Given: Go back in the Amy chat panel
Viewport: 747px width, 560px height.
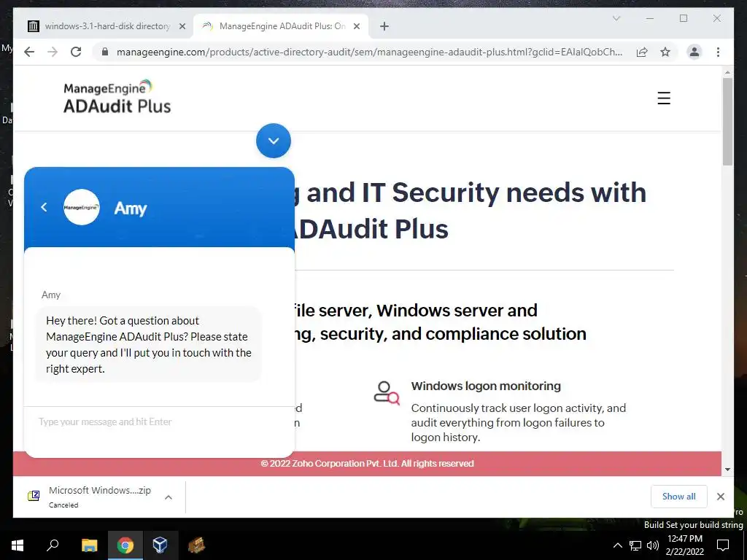Looking at the screenshot, I should coord(44,207).
